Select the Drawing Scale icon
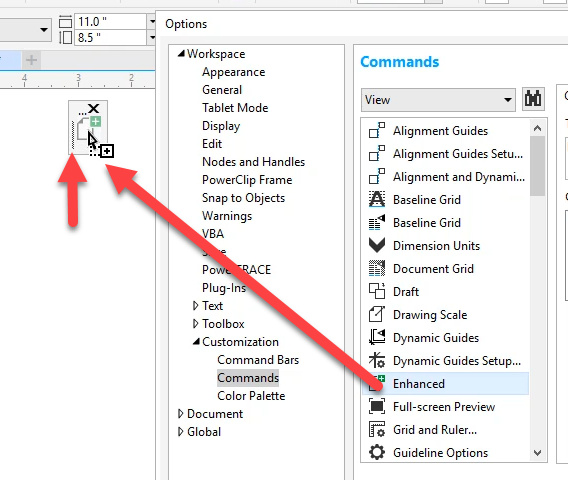The image size is (568, 480). pos(377,314)
